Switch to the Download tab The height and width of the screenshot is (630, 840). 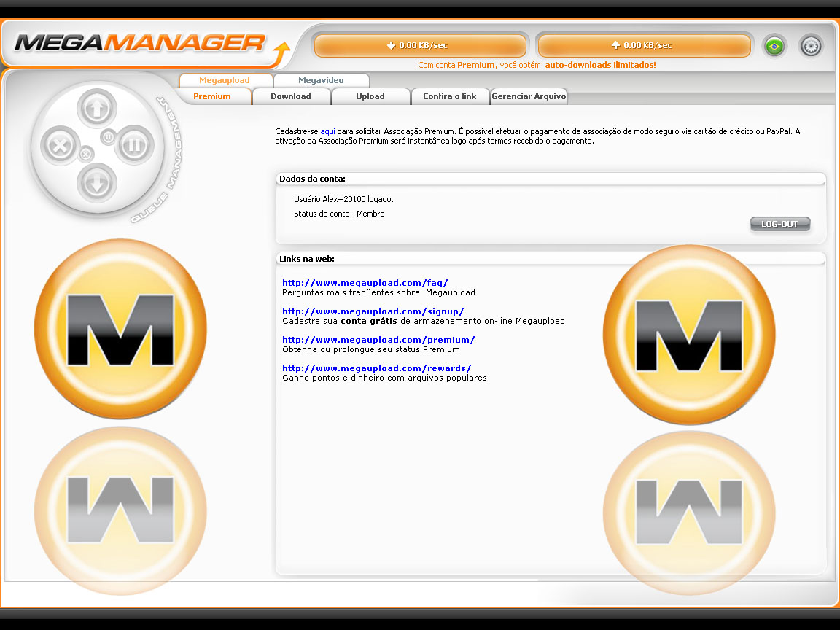click(x=291, y=96)
